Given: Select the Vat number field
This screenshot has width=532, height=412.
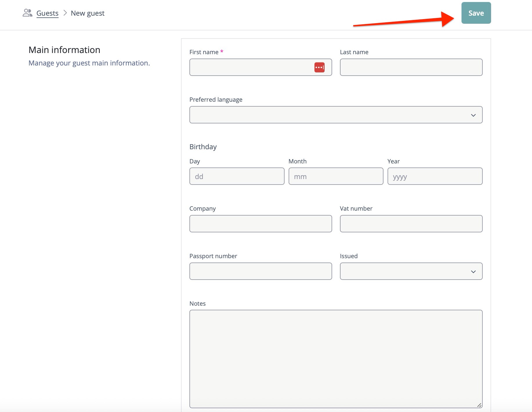Looking at the screenshot, I should [411, 224].
